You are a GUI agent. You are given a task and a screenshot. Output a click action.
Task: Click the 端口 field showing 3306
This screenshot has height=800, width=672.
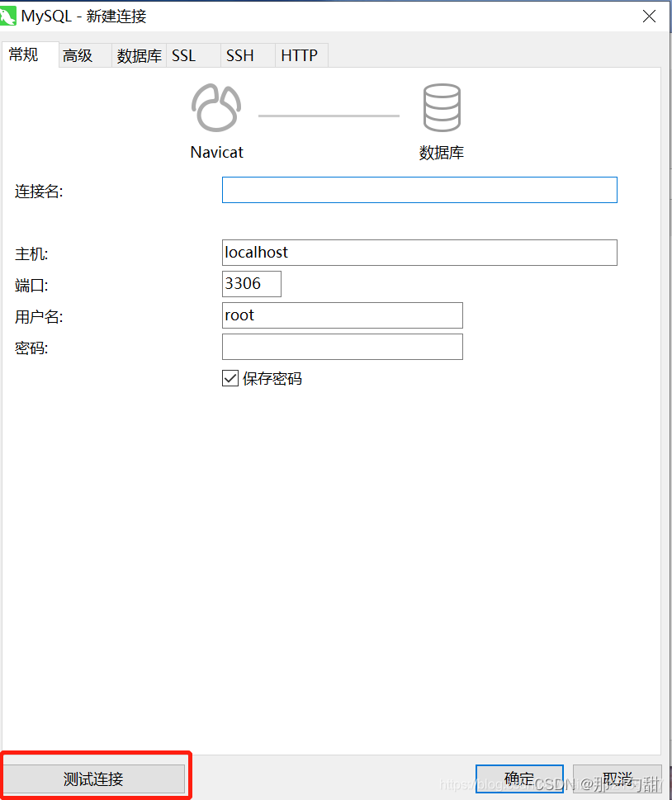pos(252,284)
